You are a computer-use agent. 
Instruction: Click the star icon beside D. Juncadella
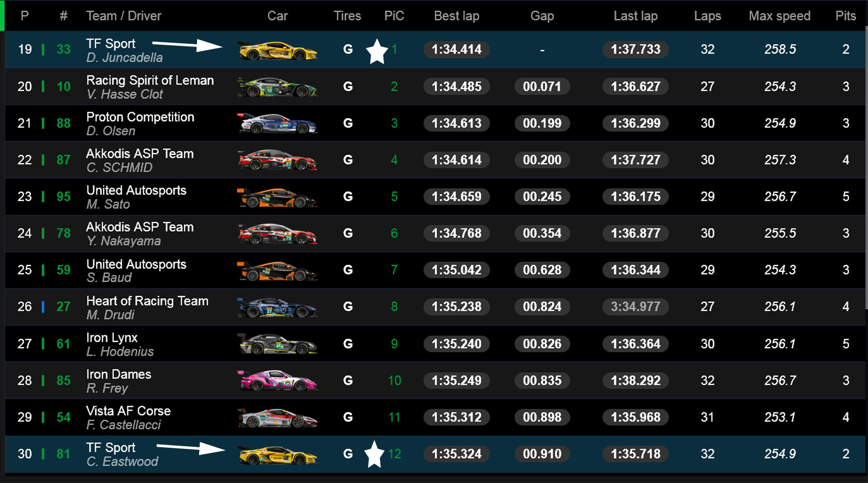(377, 51)
